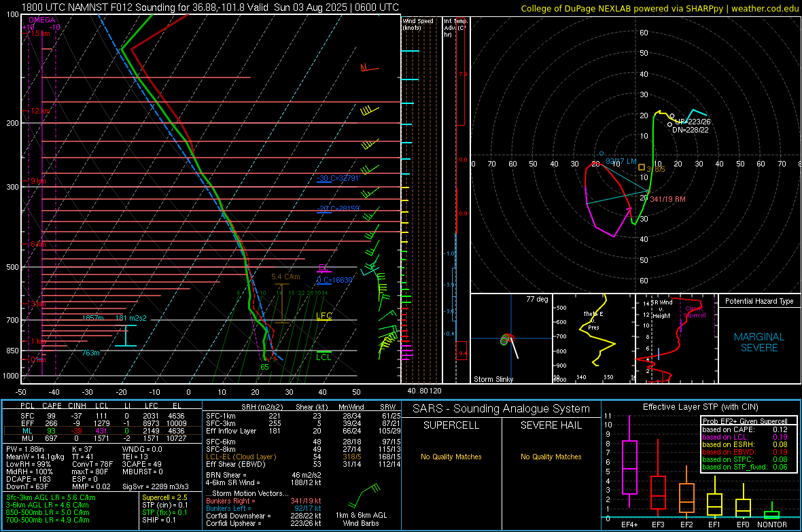Select the MU parcel row

[103, 438]
